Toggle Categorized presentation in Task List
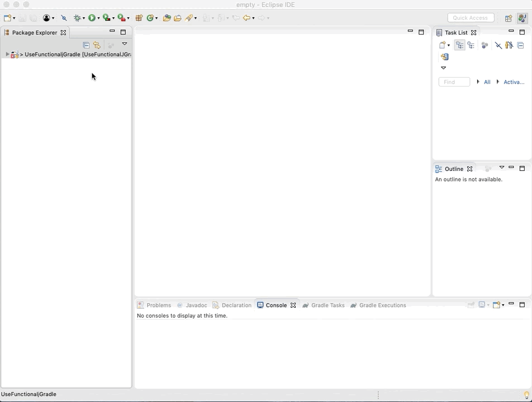The height and width of the screenshot is (402, 532). [x=460, y=45]
